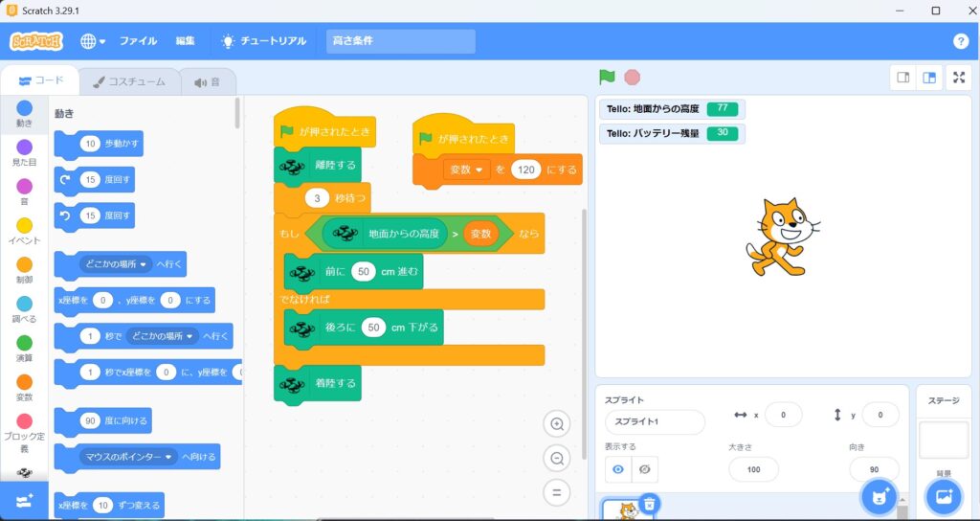Select the Tello drone extension category
The height and width of the screenshot is (521, 980).
pos(24,473)
